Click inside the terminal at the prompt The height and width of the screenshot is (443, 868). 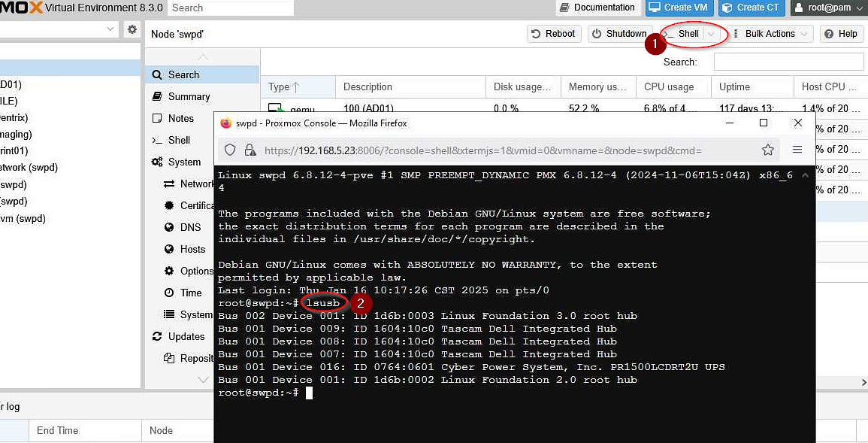(310, 393)
